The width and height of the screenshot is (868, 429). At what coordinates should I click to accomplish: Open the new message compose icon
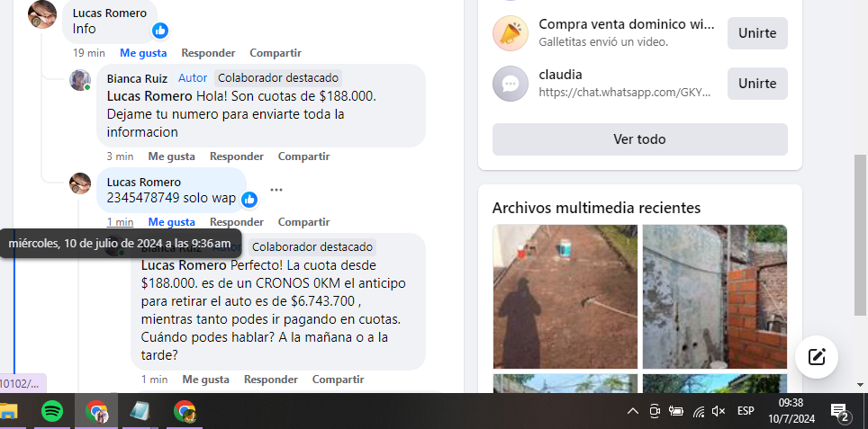coord(817,356)
